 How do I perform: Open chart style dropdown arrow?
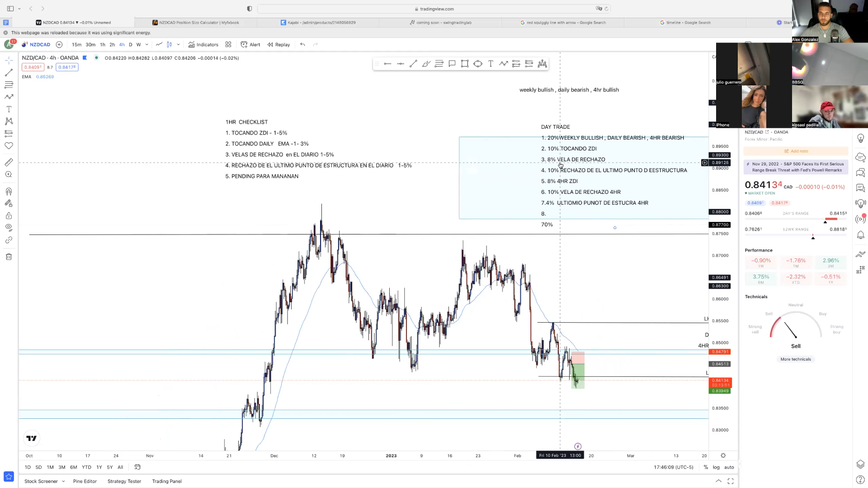(x=178, y=44)
